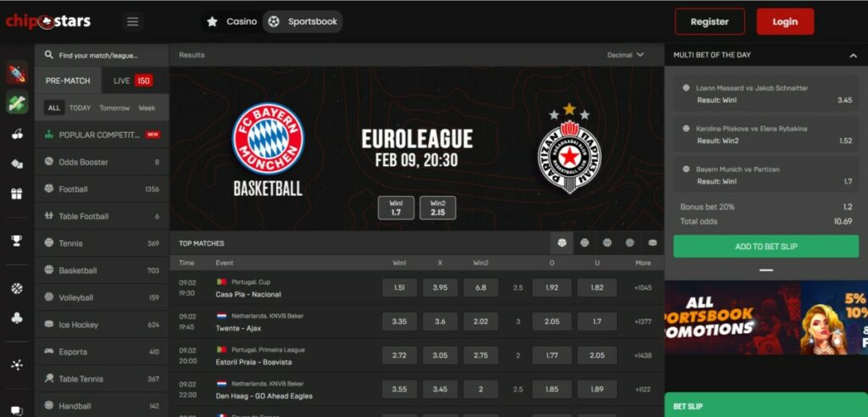Select under odds 1.82 for Casa Pia - Nacional

597,287
